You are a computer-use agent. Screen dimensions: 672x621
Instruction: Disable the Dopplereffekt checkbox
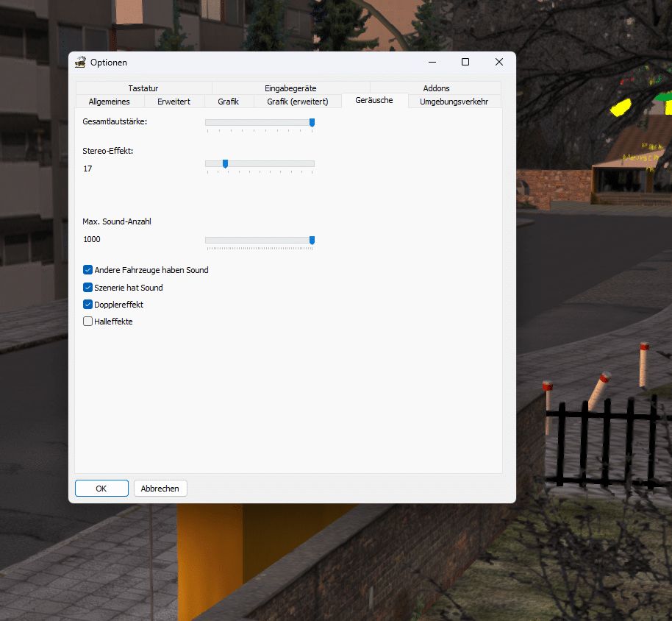(88, 305)
